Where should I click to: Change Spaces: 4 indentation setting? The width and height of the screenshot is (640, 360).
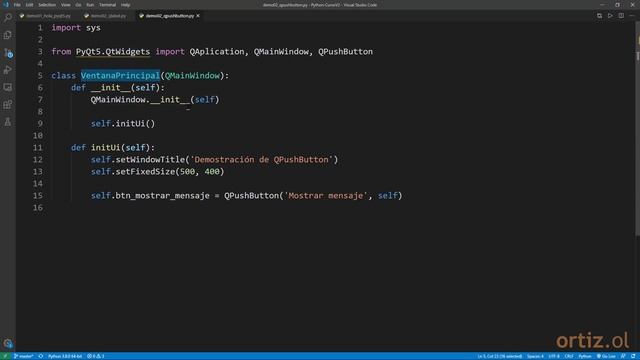[x=535, y=356]
